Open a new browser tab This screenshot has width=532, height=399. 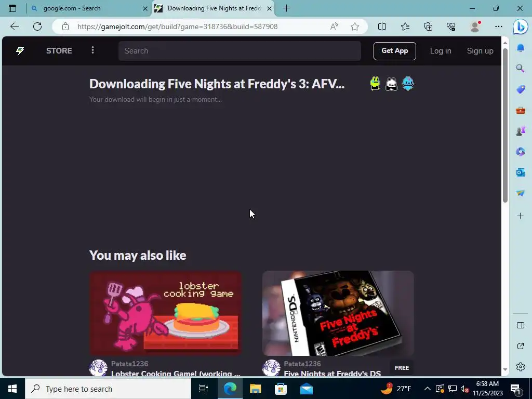tap(286, 8)
